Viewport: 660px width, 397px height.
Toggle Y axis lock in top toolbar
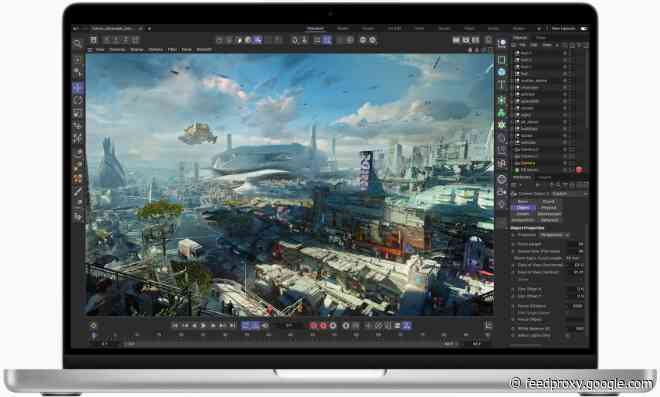(x=117, y=40)
